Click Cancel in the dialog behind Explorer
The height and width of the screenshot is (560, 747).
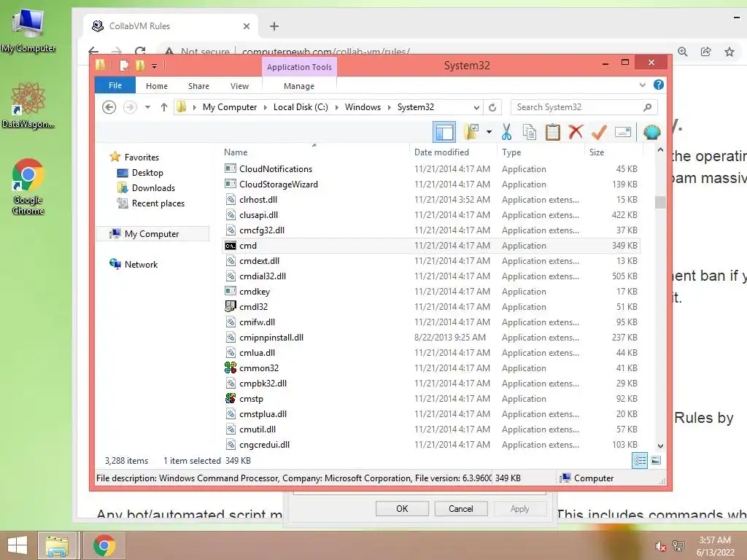(461, 508)
